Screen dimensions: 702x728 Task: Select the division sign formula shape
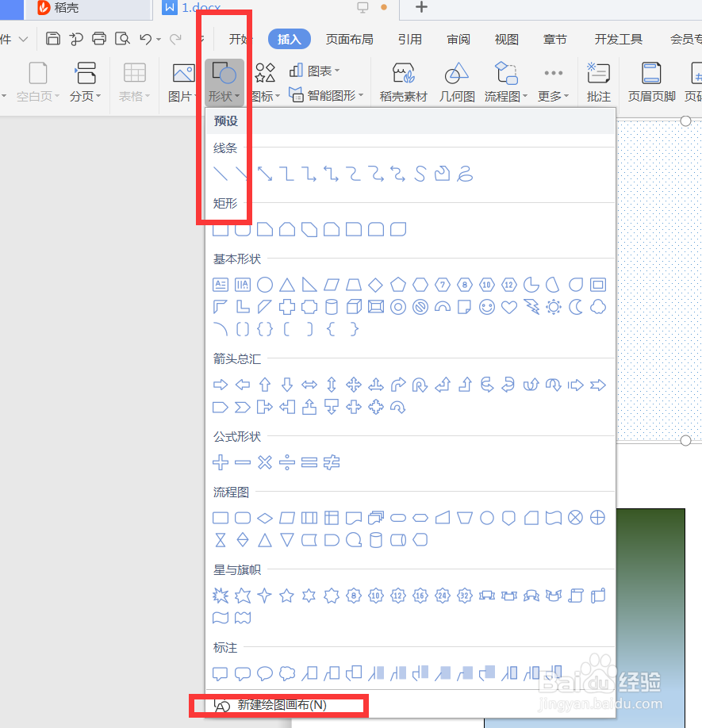[x=287, y=462]
